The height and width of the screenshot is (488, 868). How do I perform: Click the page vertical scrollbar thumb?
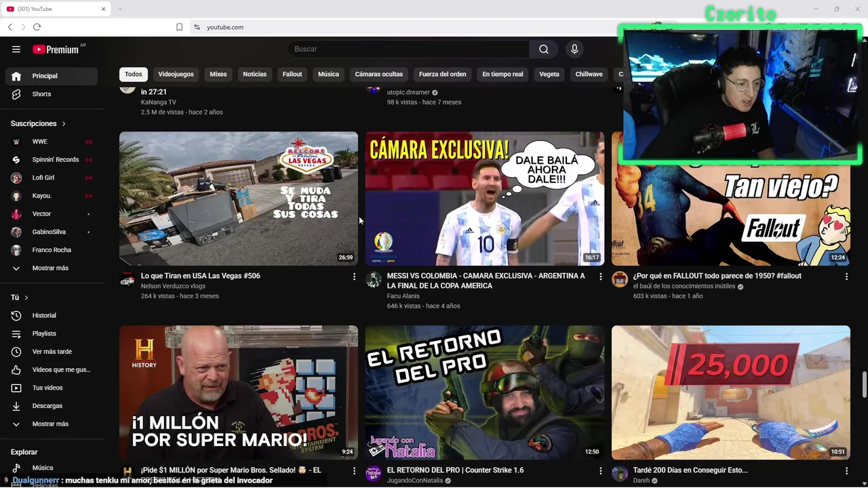(864, 385)
